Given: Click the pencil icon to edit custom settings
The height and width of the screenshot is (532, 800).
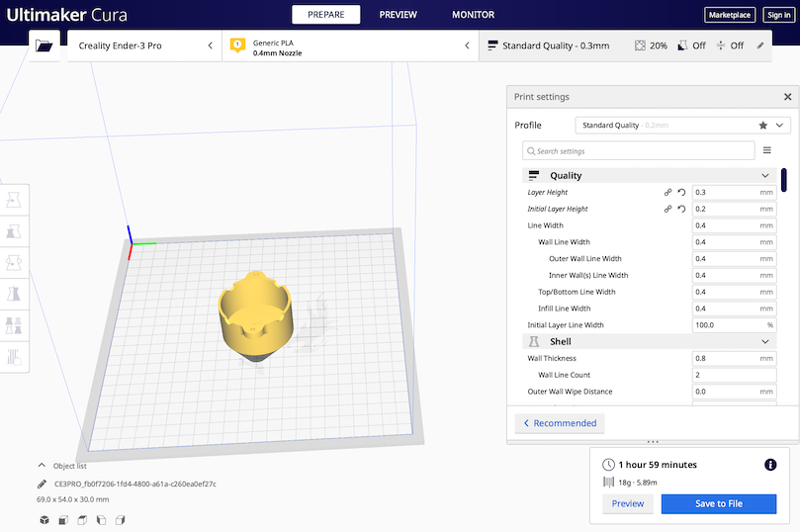Looking at the screenshot, I should [x=760, y=45].
